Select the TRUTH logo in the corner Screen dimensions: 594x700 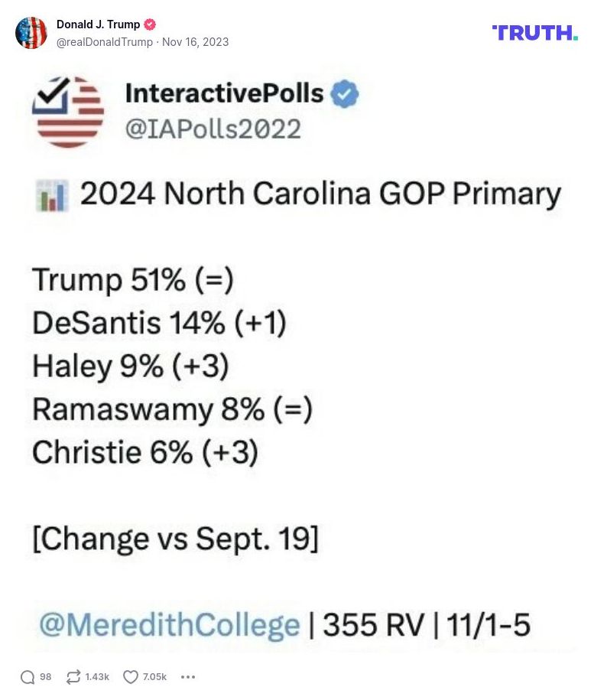534,33
